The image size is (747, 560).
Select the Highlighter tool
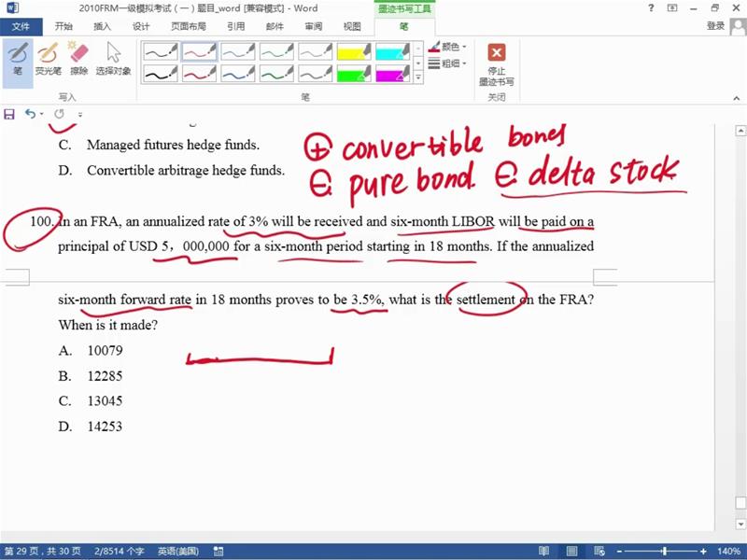pos(49,60)
